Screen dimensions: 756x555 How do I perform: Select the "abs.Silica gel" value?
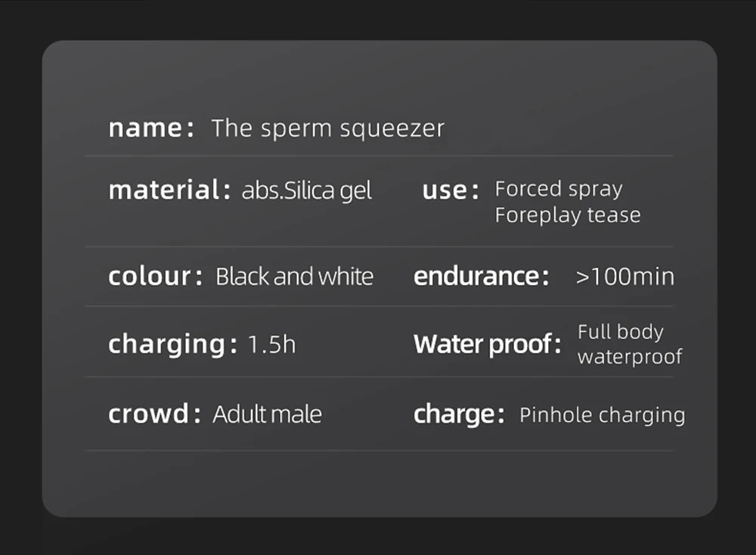click(307, 191)
